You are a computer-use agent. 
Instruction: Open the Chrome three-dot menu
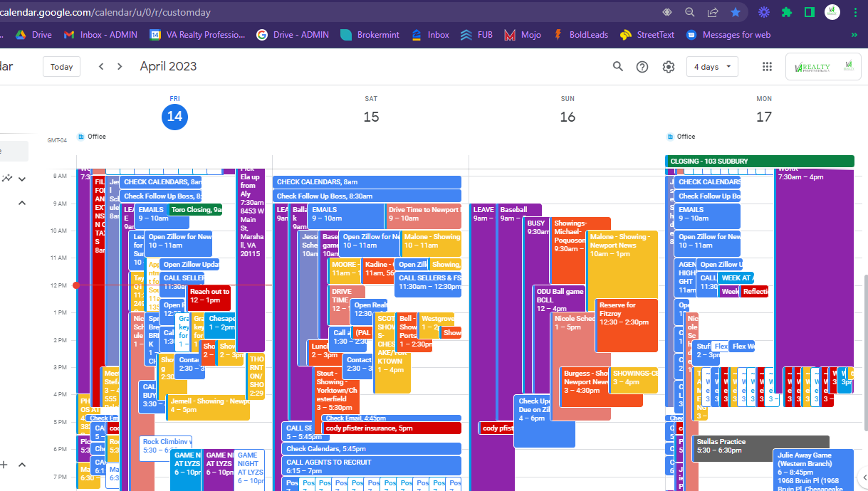pyautogui.click(x=854, y=12)
